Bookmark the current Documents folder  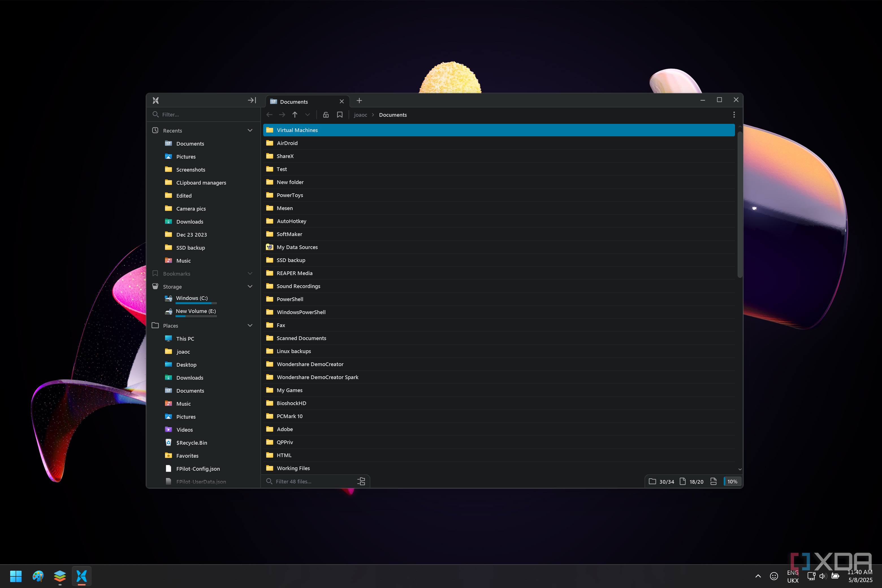[x=340, y=115]
